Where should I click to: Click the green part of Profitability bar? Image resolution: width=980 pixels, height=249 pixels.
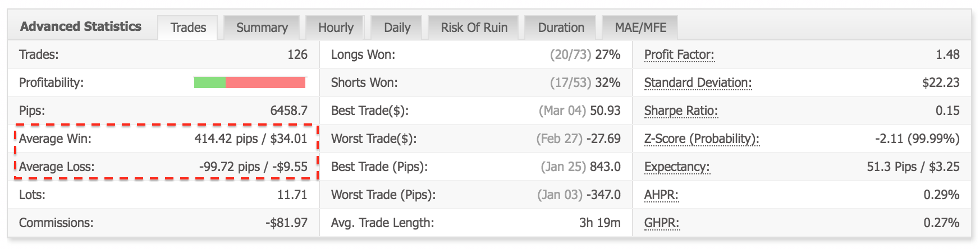209,82
